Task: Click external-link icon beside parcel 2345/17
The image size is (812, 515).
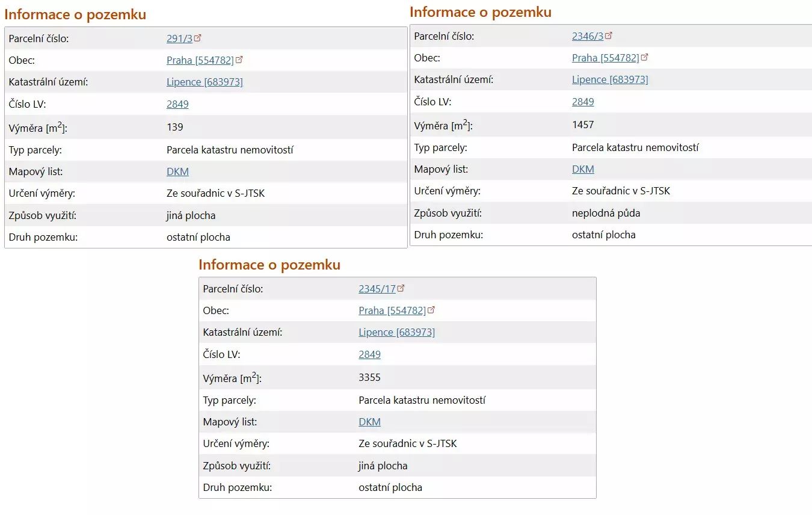Action: pyautogui.click(x=401, y=288)
